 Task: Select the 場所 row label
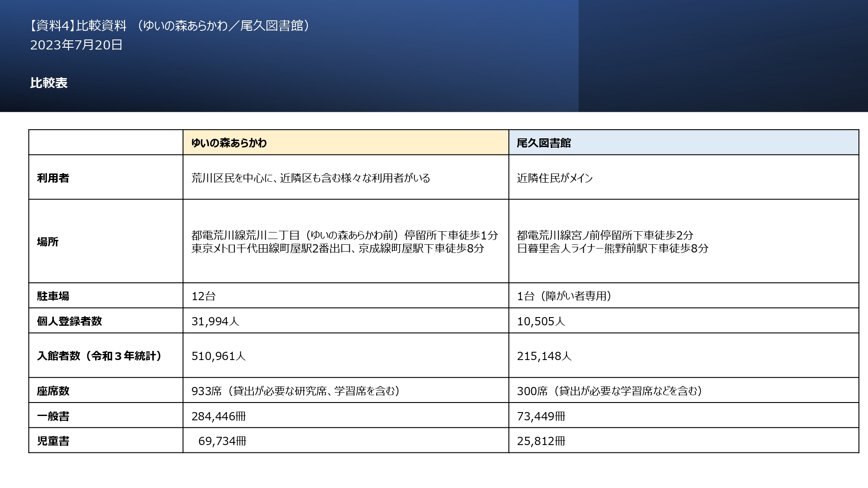[x=48, y=242]
